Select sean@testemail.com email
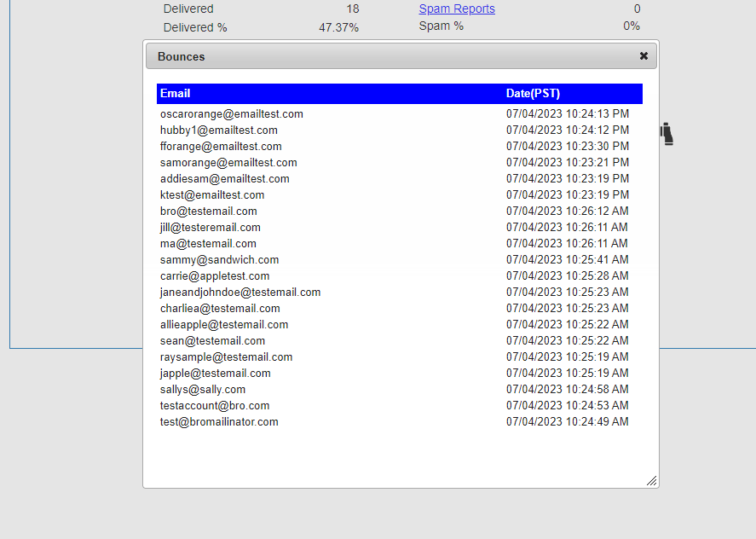The height and width of the screenshot is (539, 756). click(x=212, y=341)
